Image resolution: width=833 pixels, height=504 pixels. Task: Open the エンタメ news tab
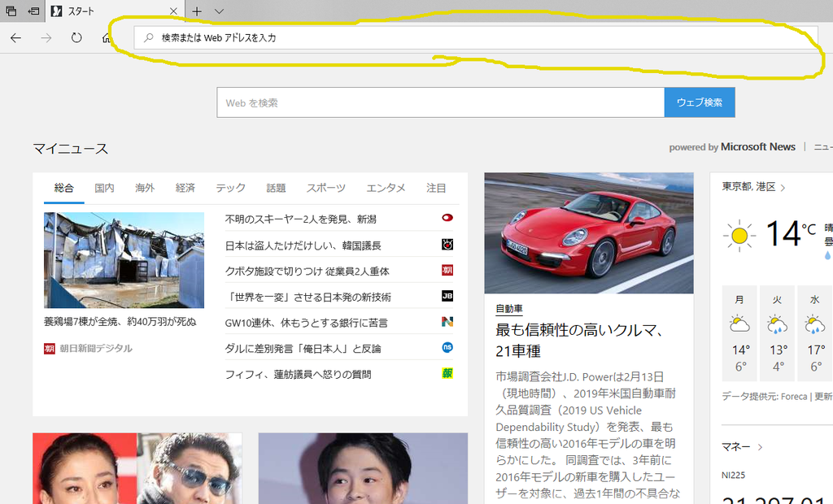pos(386,188)
